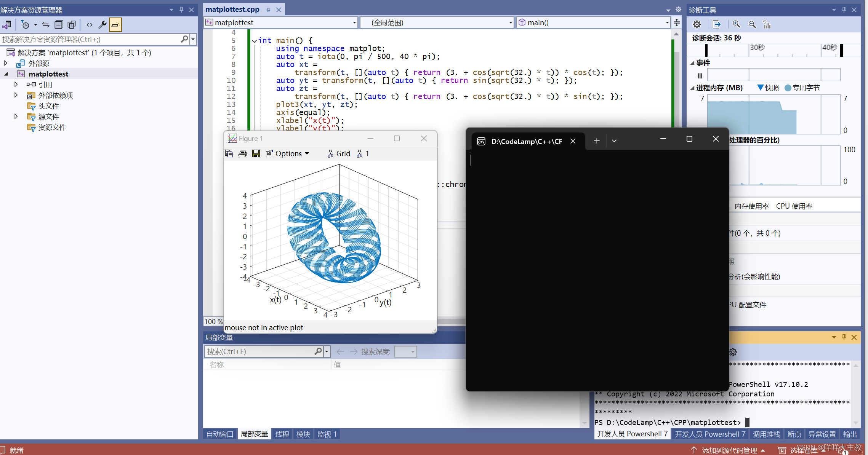868x455 pixels.
Task: Click the Collapse All icon in Solution Explorer
Action: coord(59,25)
